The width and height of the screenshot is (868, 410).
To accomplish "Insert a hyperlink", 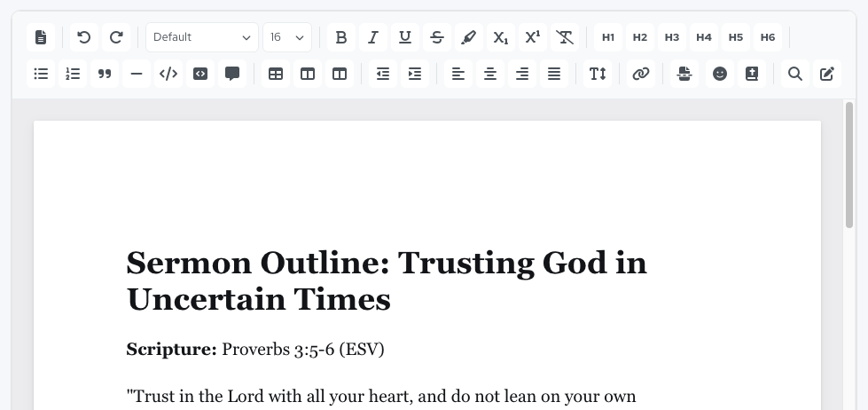I will click(x=640, y=74).
